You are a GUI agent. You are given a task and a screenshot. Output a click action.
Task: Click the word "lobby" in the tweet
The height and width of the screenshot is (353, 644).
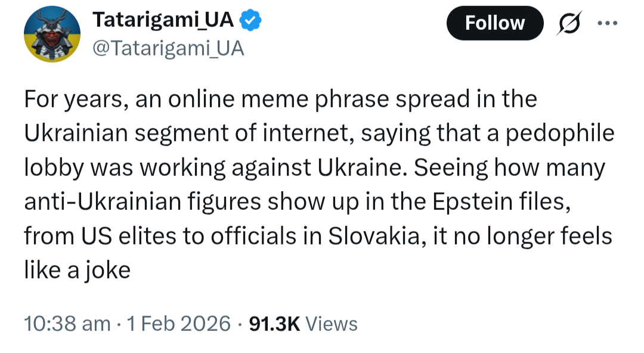pyautogui.click(x=55, y=168)
